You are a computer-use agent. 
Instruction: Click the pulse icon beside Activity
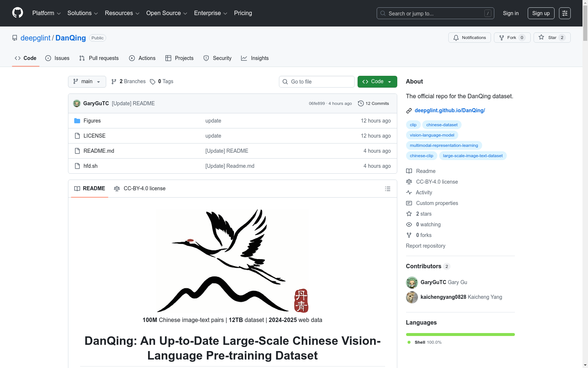(409, 192)
